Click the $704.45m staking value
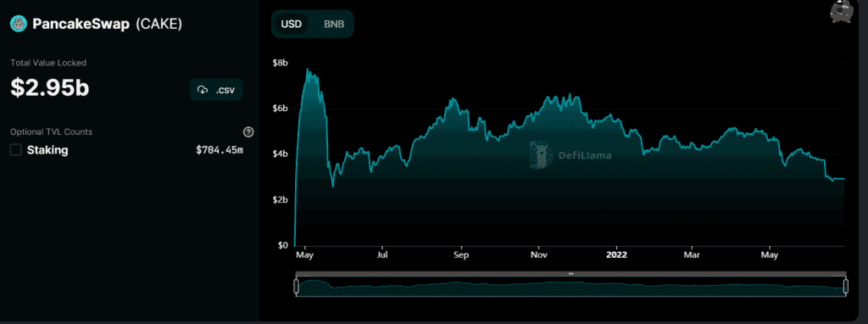Viewport: 868px width, 324px height. [220, 150]
